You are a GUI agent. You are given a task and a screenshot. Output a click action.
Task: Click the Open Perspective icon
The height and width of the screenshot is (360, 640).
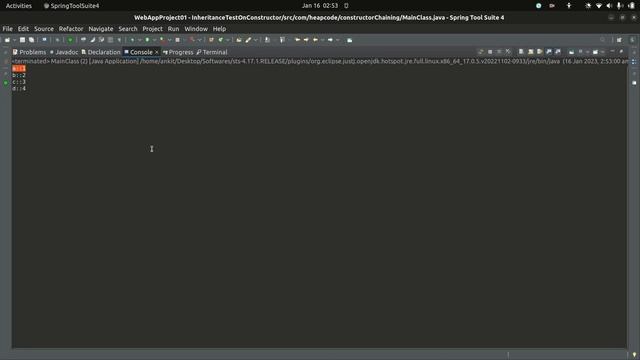[619, 40]
